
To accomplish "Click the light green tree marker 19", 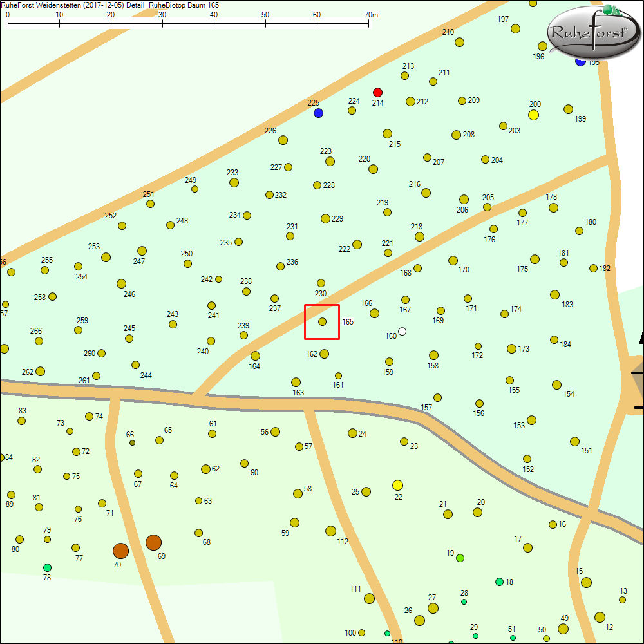I will (460, 558).
